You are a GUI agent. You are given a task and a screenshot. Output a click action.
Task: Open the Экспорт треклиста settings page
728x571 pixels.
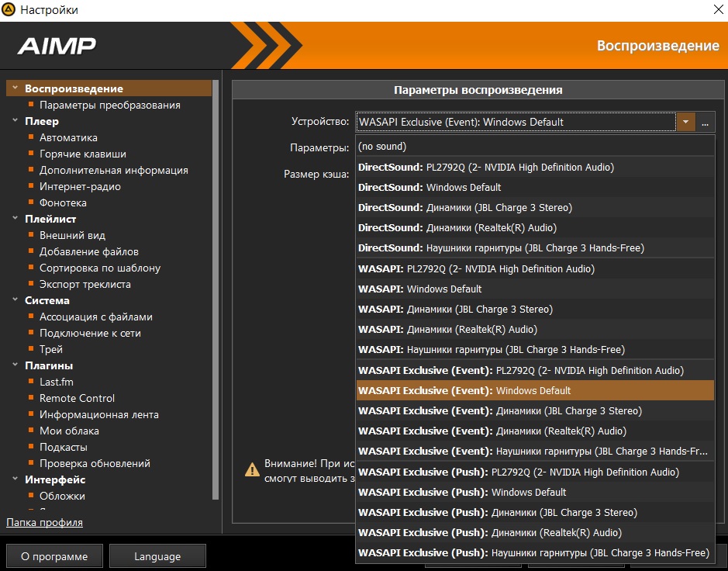(85, 284)
